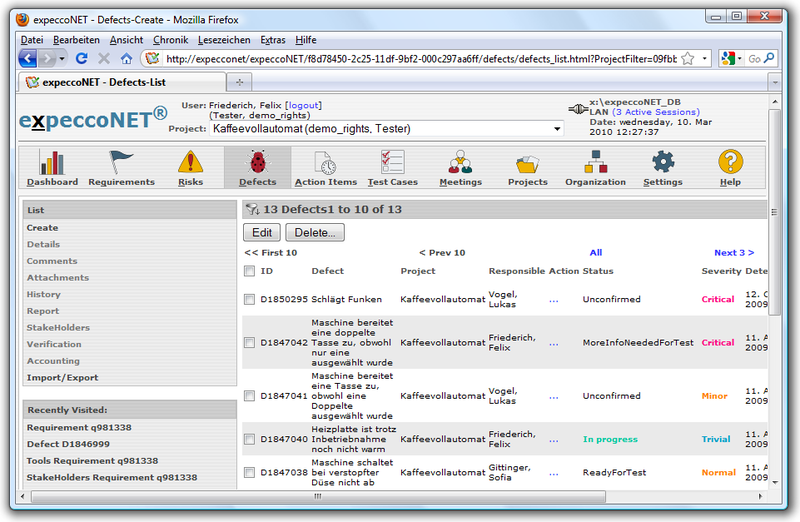
Task: Click the logout link
Action: pos(303,105)
